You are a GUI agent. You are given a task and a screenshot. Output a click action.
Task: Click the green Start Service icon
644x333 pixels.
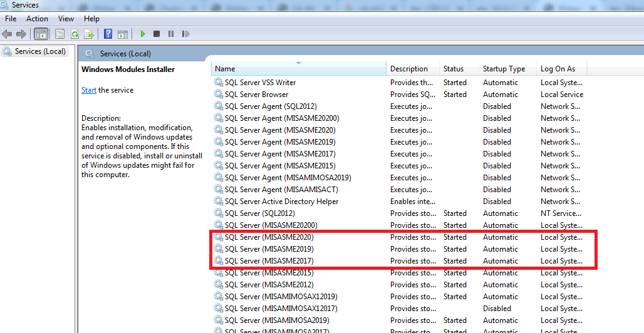[x=142, y=34]
